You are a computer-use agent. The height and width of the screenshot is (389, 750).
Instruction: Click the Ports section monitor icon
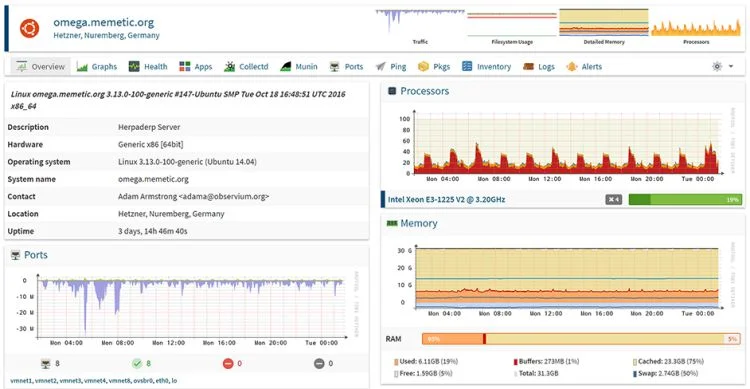[x=15, y=255]
